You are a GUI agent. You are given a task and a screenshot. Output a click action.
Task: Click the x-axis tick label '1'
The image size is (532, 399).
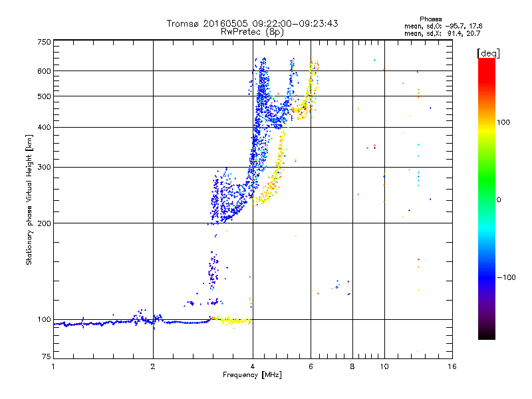tap(53, 366)
